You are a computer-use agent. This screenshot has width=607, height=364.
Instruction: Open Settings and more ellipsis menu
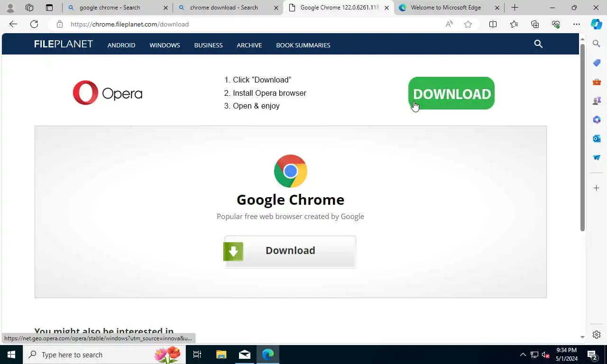coord(577,24)
